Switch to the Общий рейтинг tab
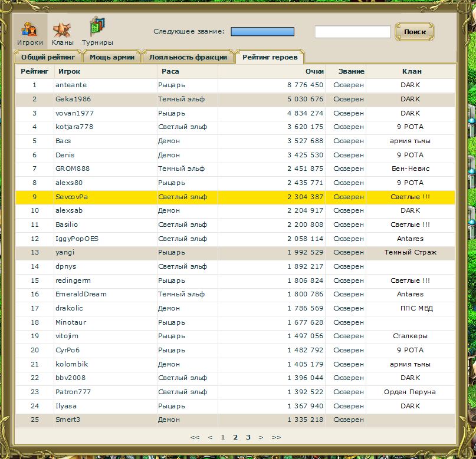 click(x=48, y=57)
